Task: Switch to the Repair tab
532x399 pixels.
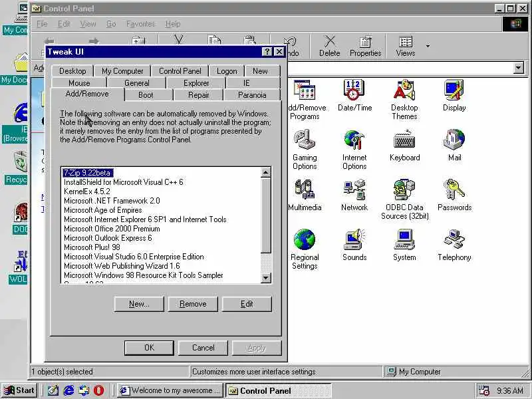Action: [198, 95]
